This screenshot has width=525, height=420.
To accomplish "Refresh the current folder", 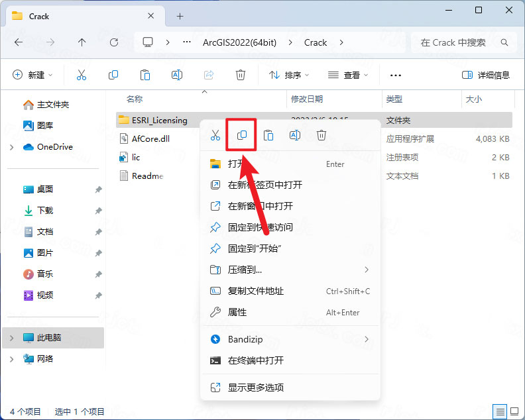I will 114,42.
